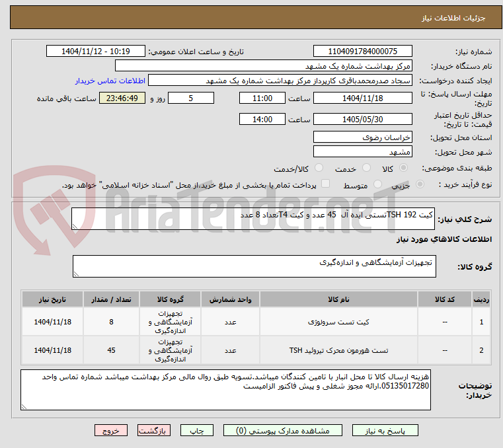Click date 1404/11/18 in row 1
This screenshot has width=503, height=448.
click(53, 322)
